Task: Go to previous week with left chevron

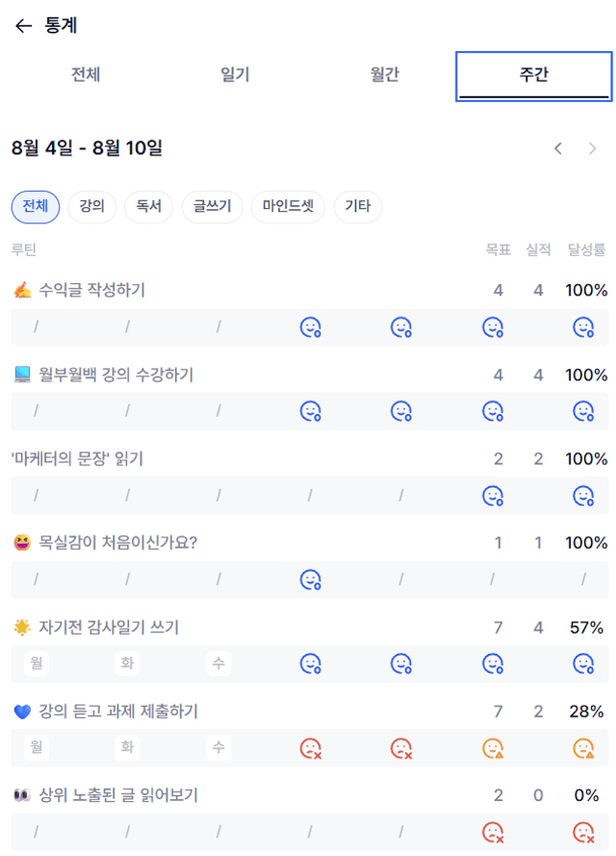Action: (x=557, y=148)
